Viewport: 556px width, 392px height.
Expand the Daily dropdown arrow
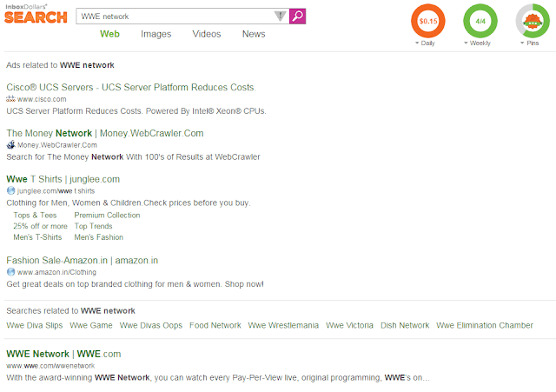417,43
